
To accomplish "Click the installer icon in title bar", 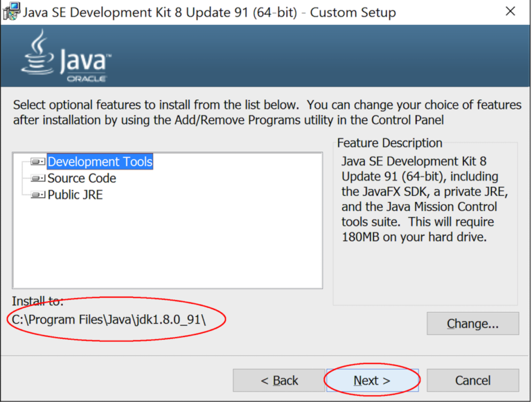I will [x=11, y=12].
